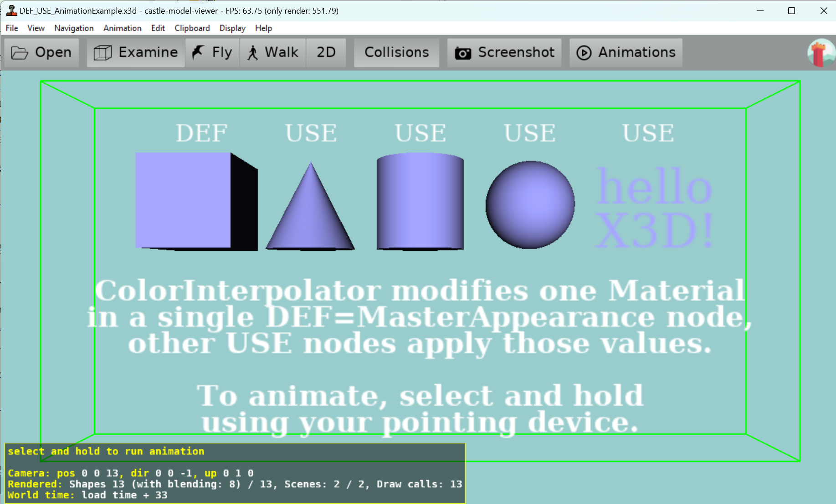Take a screenshot with camera button
Image resolution: width=836 pixels, height=504 pixels.
[504, 53]
